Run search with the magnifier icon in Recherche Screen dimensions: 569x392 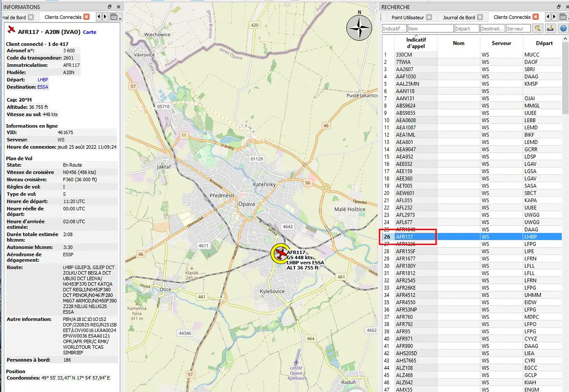click(x=538, y=28)
